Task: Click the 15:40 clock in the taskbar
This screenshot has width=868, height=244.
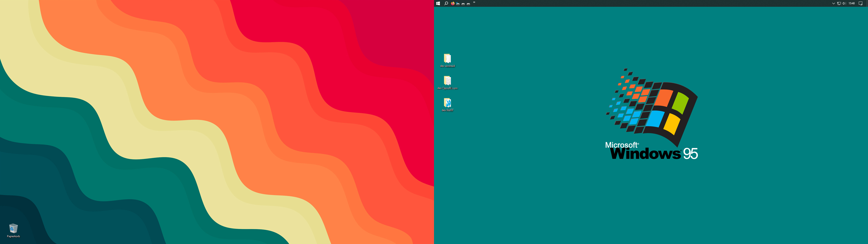Action: click(851, 3)
